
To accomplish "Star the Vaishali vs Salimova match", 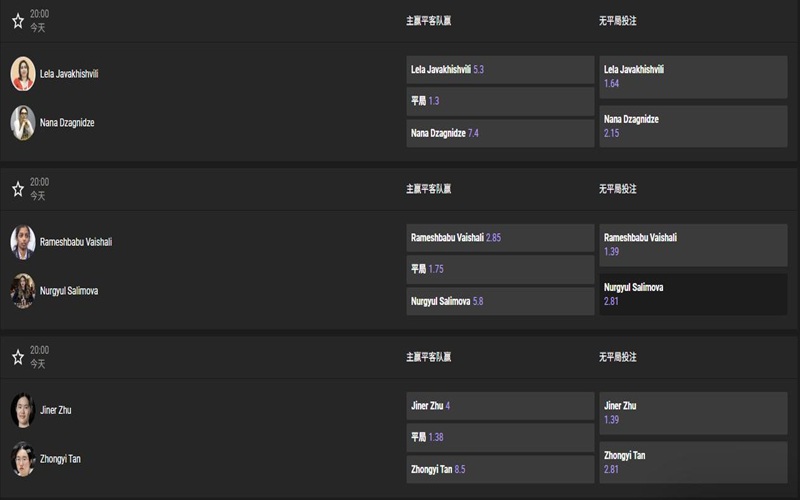I will 17,189.
